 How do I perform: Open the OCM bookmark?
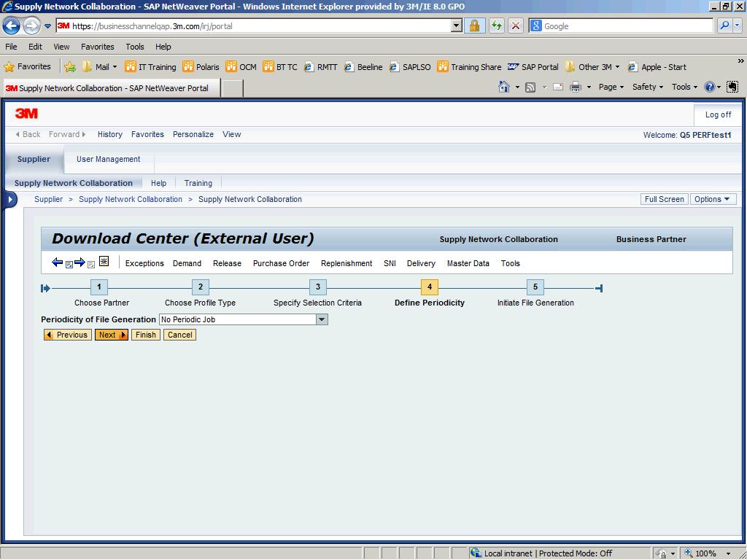241,67
